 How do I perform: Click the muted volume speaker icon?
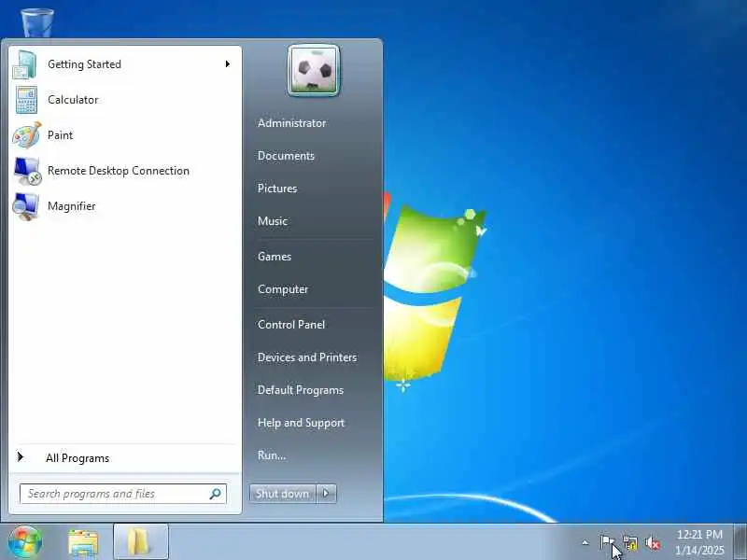point(652,542)
